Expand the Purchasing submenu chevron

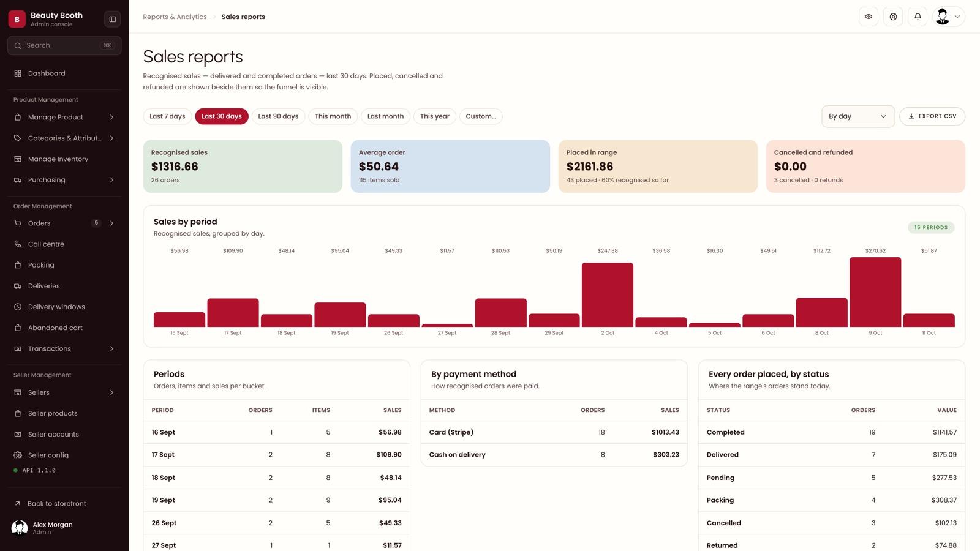click(x=111, y=180)
